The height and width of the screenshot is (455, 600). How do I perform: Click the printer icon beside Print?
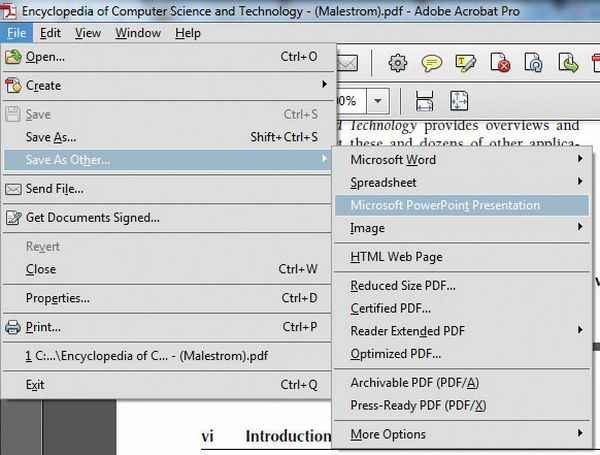pyautogui.click(x=13, y=328)
